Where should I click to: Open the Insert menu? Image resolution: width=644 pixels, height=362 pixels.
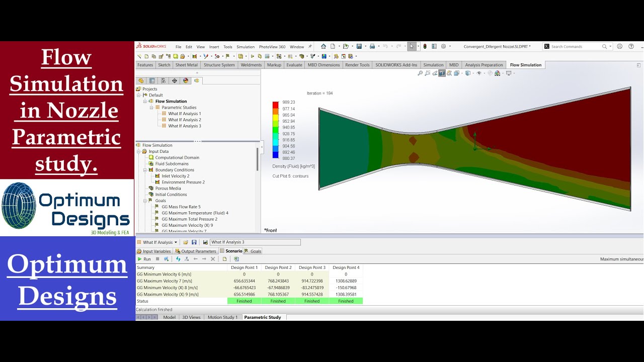214,47
